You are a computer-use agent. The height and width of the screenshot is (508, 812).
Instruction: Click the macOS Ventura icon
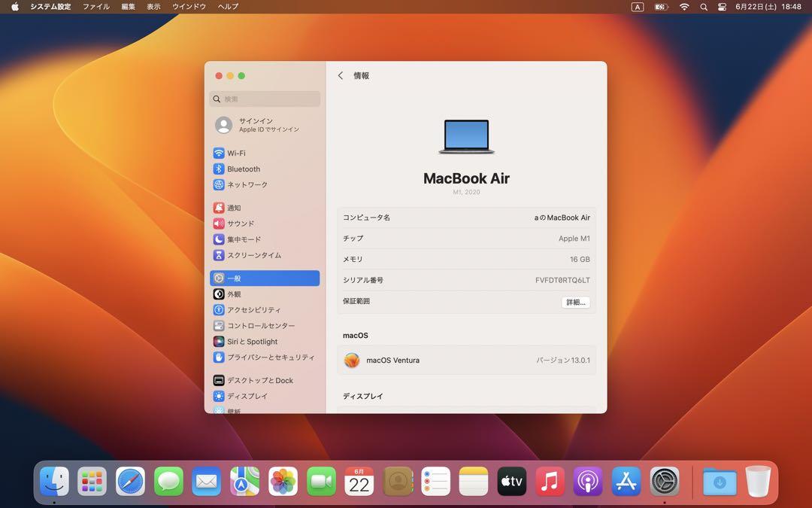coord(352,360)
